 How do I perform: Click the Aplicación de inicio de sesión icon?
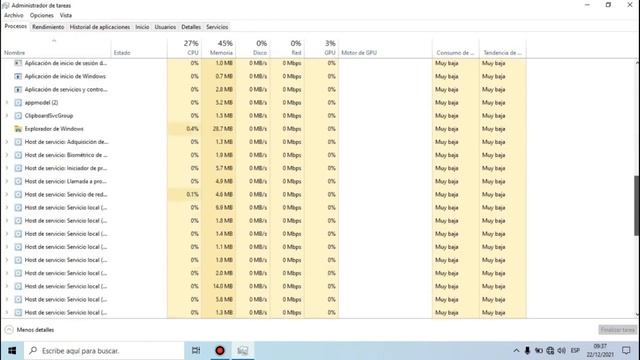(18, 63)
